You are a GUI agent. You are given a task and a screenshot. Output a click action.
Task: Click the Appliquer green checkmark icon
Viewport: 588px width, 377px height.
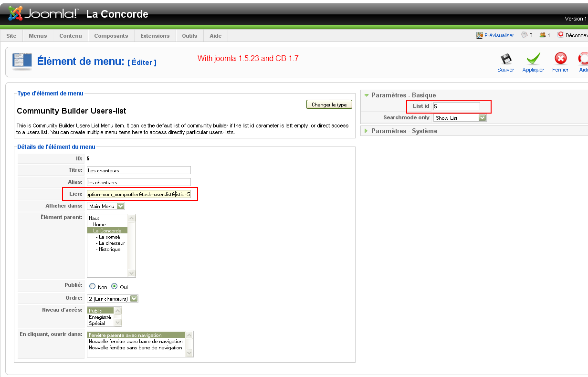tap(533, 59)
